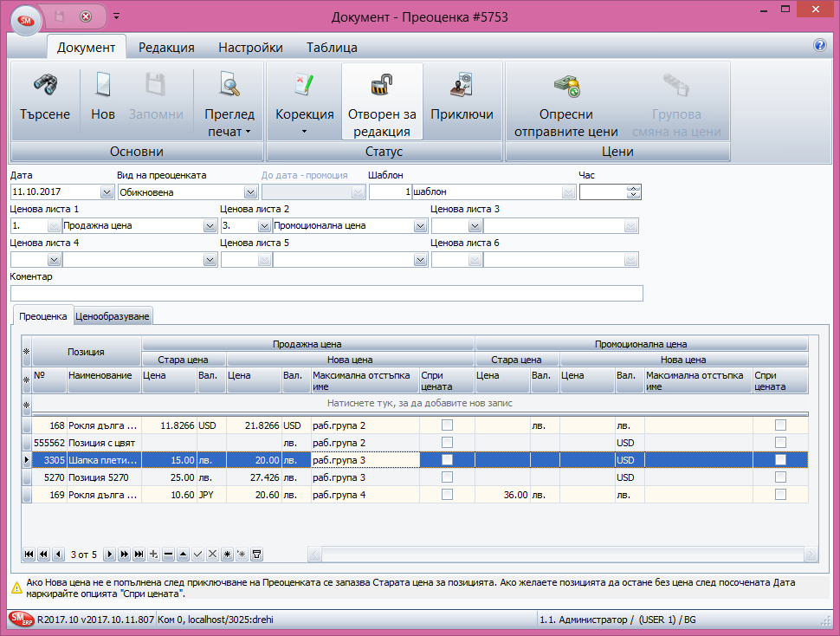Click the Шаблон number field

tap(390, 191)
